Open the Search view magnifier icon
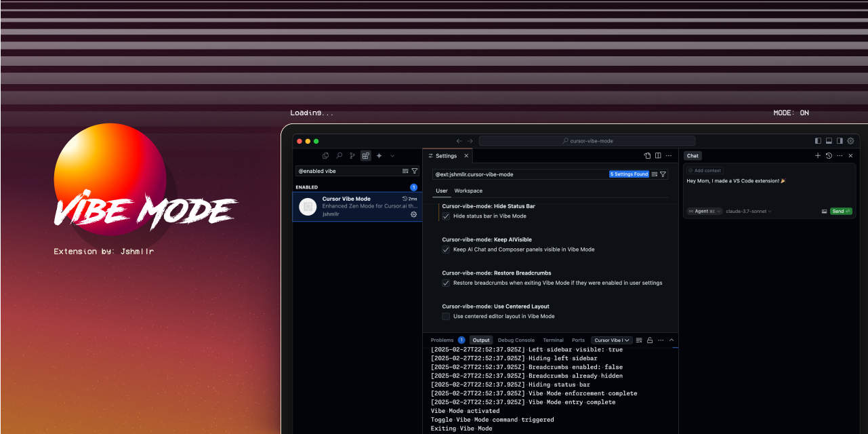 339,155
